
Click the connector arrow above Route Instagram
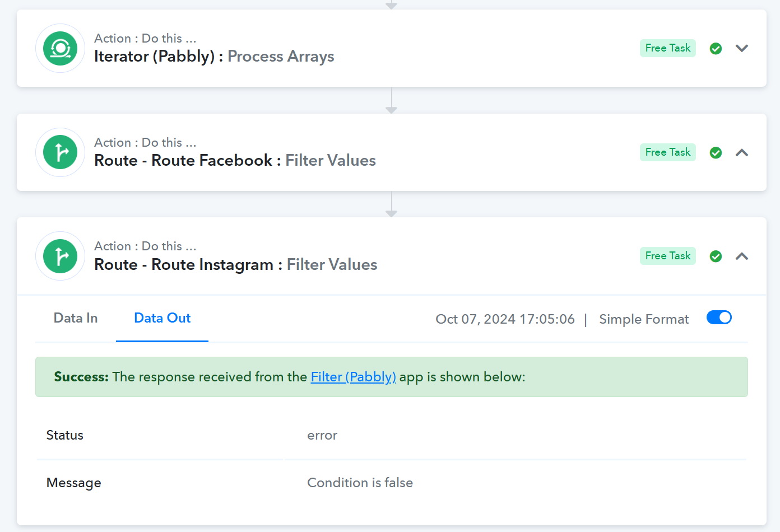pos(391,204)
